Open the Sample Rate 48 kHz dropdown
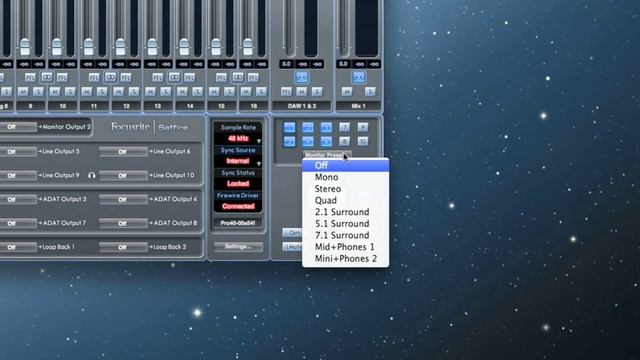 coord(238,139)
